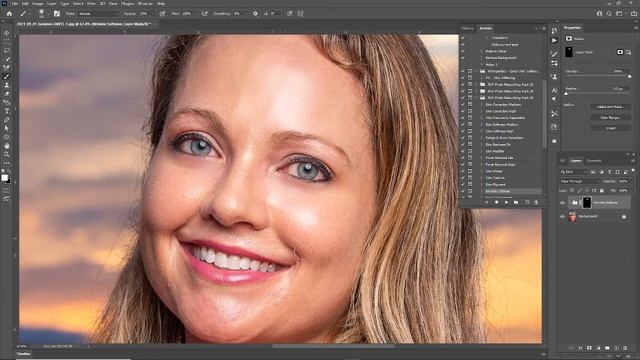This screenshot has height=360, width=640.
Task: Create new adjustment layer icon in Layers panel
Action: point(598,348)
